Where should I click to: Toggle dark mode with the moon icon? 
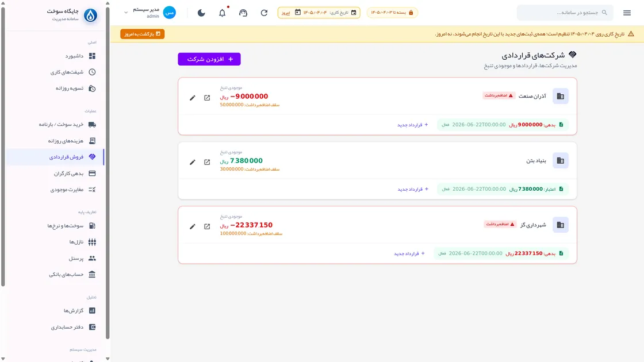pyautogui.click(x=201, y=13)
